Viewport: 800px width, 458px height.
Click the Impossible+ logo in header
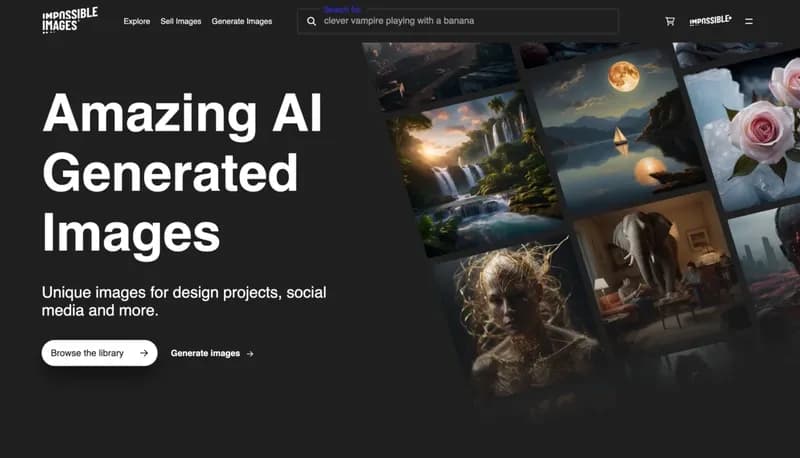[710, 21]
